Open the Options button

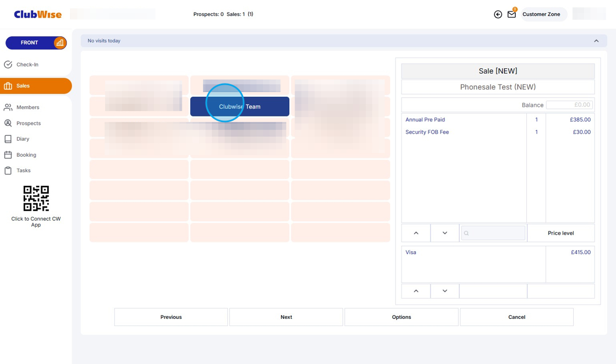[402, 317]
